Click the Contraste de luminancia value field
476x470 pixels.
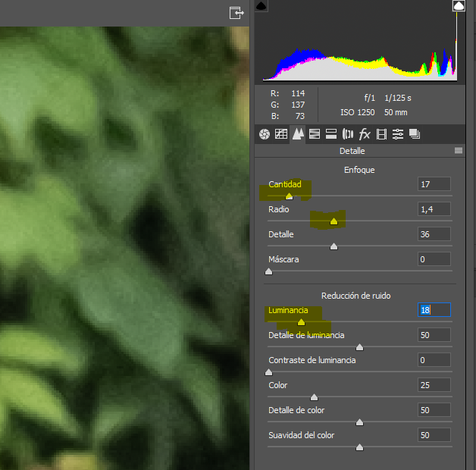coord(434,360)
